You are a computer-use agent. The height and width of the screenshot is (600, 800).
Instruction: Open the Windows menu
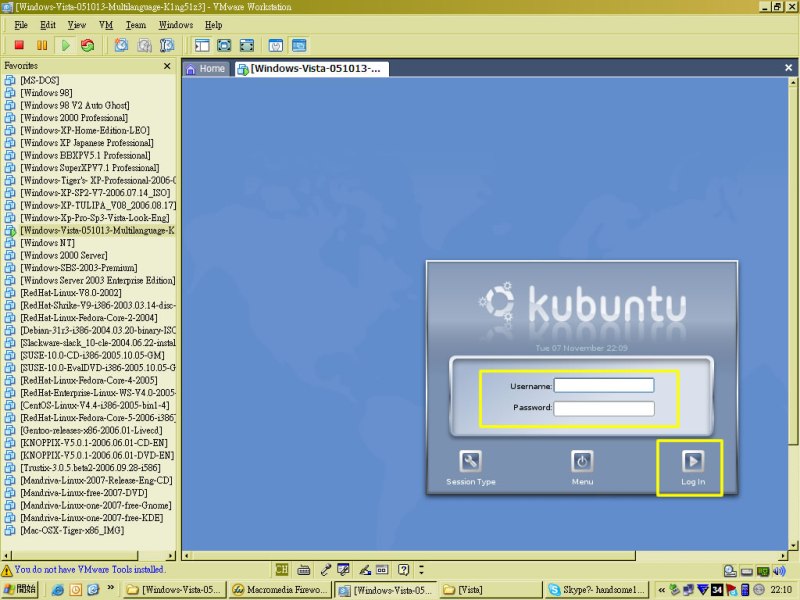coord(176,25)
